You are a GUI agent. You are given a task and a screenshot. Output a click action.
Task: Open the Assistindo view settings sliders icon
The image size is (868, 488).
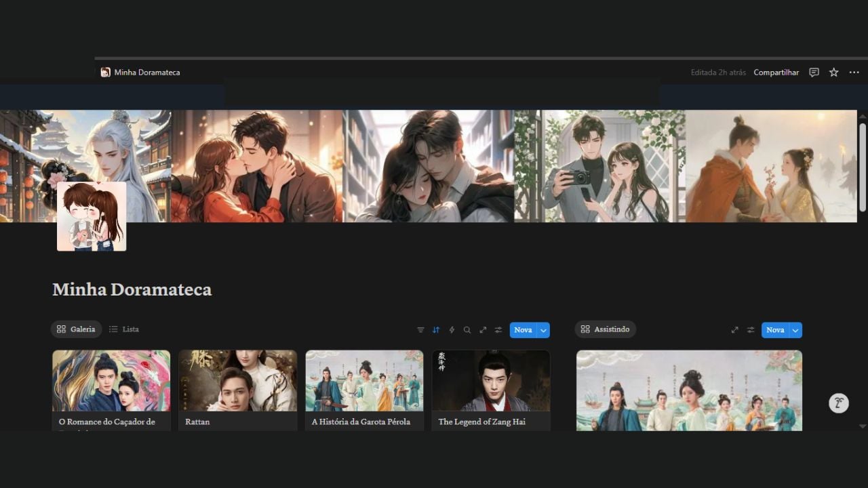[751, 330]
